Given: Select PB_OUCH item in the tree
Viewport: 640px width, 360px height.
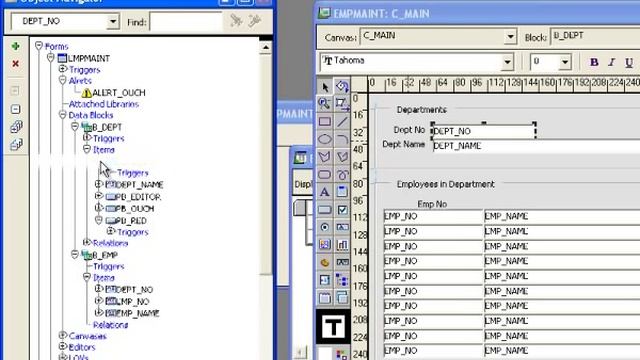Looking at the screenshot, I should pyautogui.click(x=135, y=209).
